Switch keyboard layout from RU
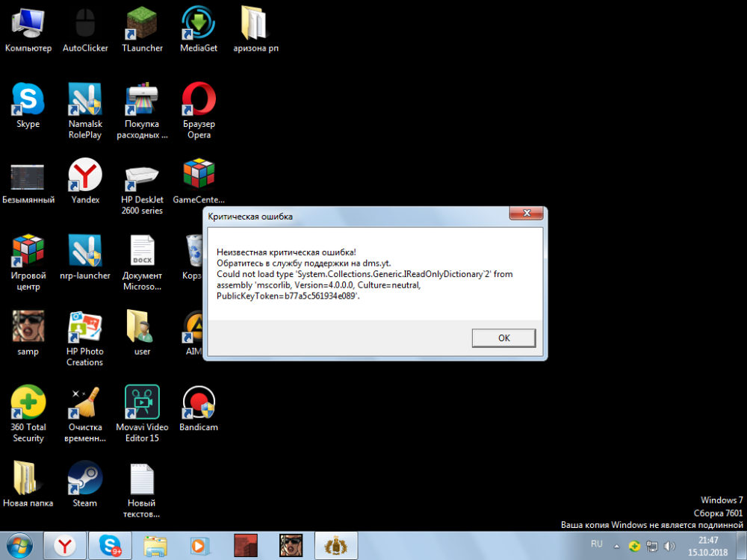Viewport: 747px width, 560px height. point(596,544)
